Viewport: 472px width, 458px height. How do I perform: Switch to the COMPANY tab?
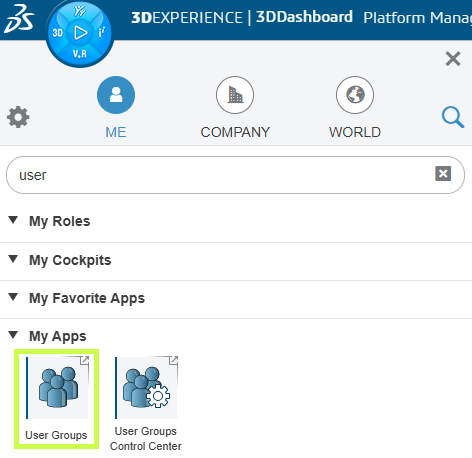tap(235, 107)
